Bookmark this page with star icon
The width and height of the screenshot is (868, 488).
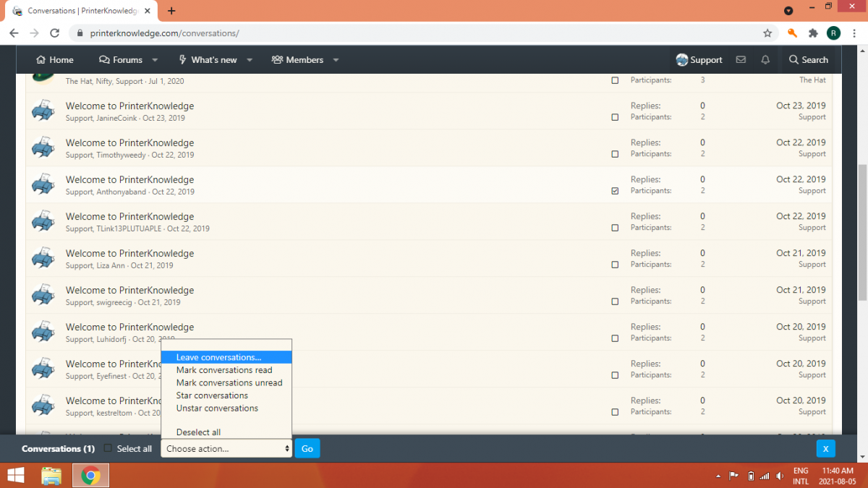767,33
